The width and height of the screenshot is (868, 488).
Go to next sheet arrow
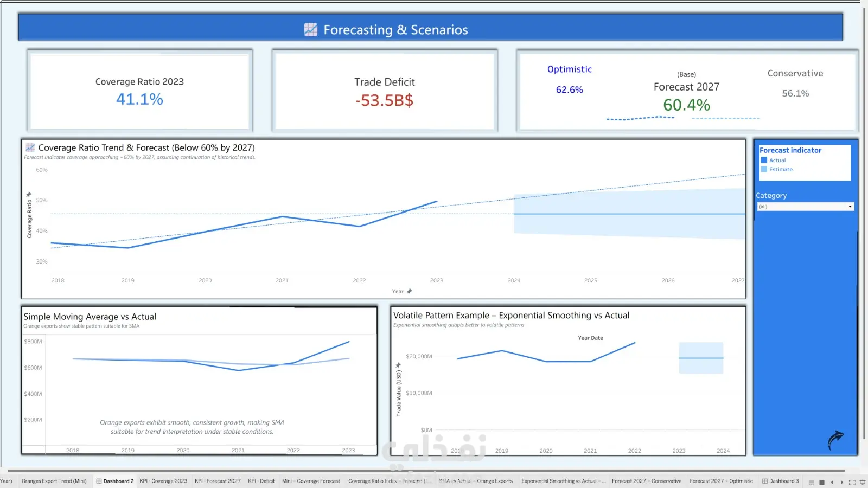pos(842,482)
